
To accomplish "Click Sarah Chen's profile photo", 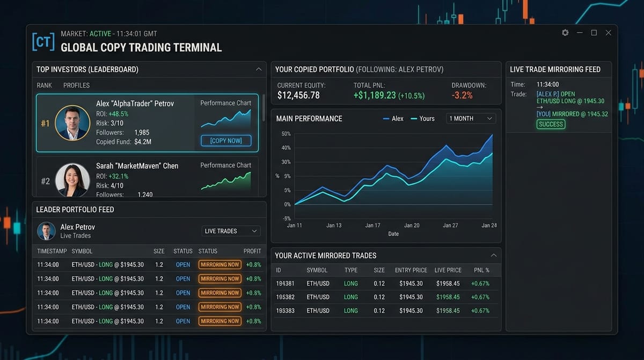I will pyautogui.click(x=72, y=180).
